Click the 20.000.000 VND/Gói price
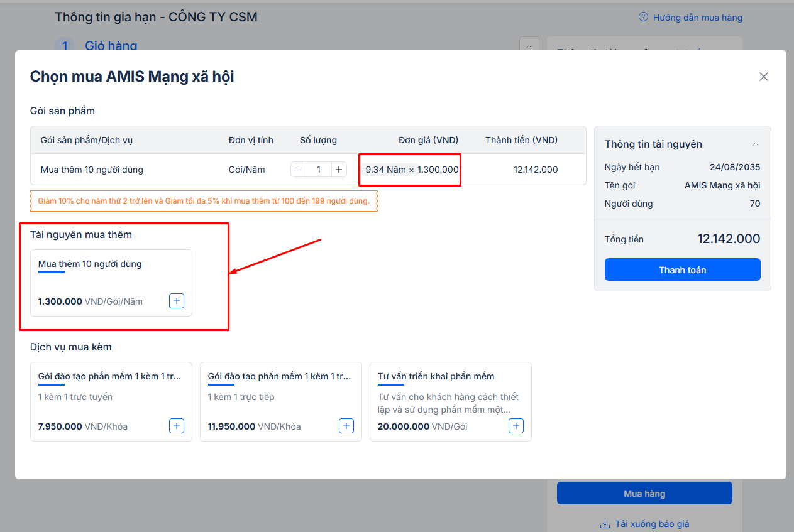The height and width of the screenshot is (532, 794). tap(422, 426)
